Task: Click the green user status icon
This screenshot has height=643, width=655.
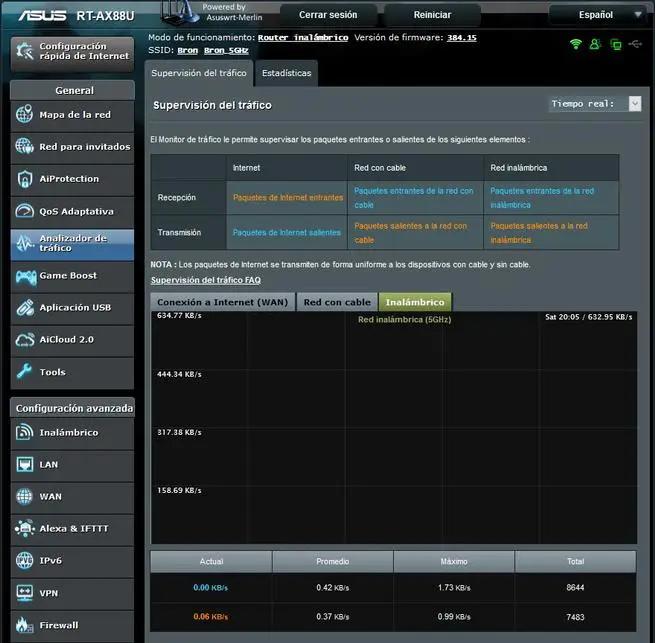Action: click(x=595, y=44)
